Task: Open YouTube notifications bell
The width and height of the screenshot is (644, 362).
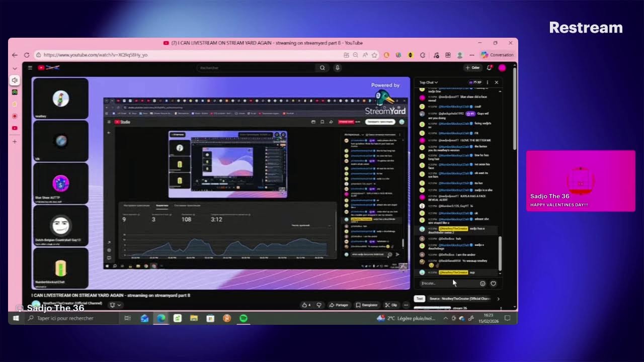Action: (x=489, y=67)
